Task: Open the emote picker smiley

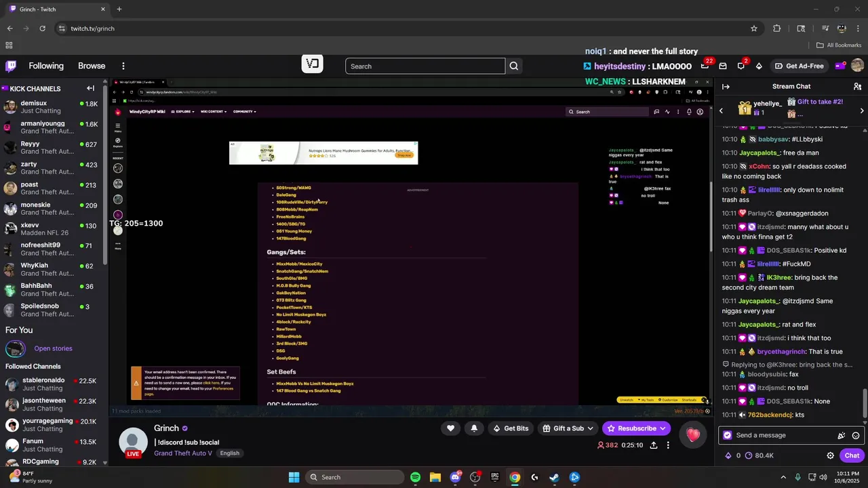Action: pyautogui.click(x=856, y=435)
